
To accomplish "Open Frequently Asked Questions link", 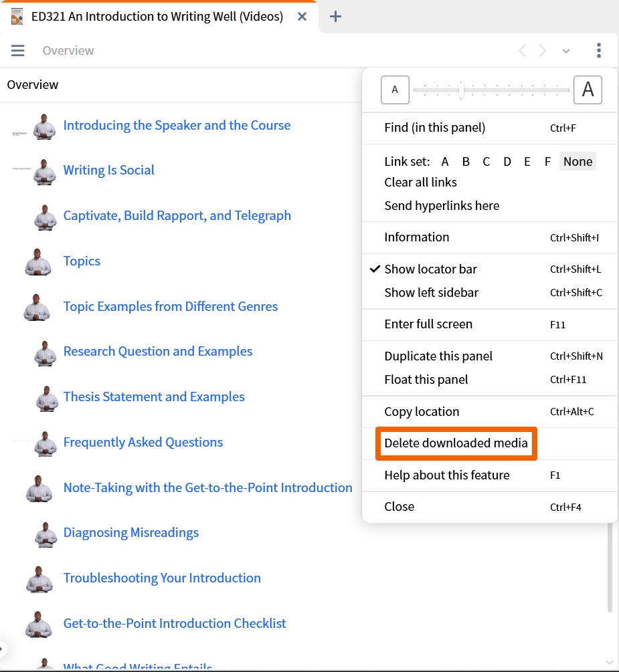I will pos(143,442).
